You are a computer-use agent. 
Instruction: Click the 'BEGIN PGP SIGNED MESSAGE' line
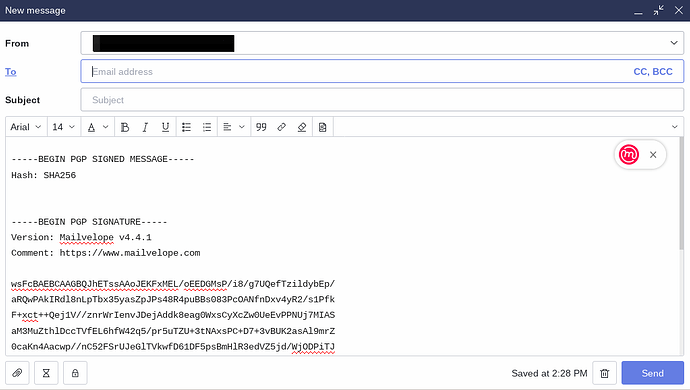tap(103, 159)
